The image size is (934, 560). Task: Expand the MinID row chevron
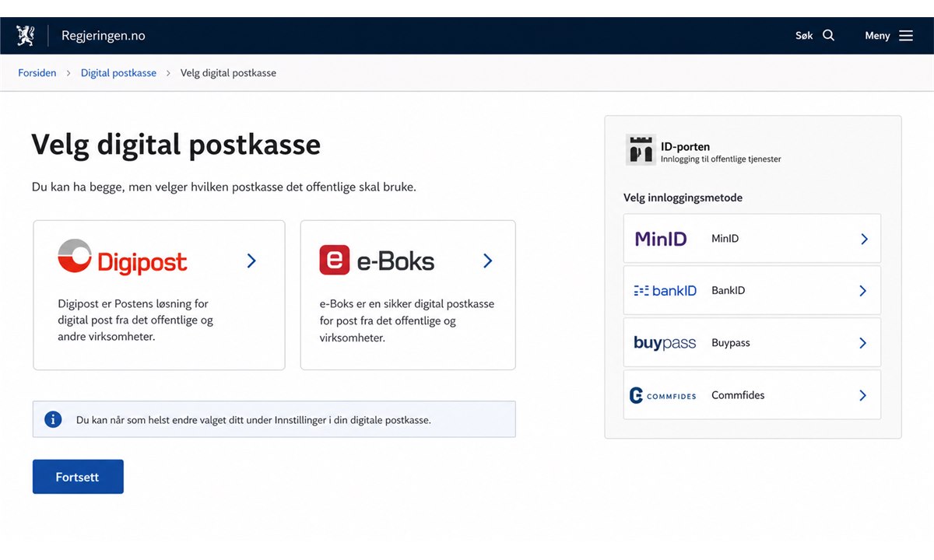[864, 239]
